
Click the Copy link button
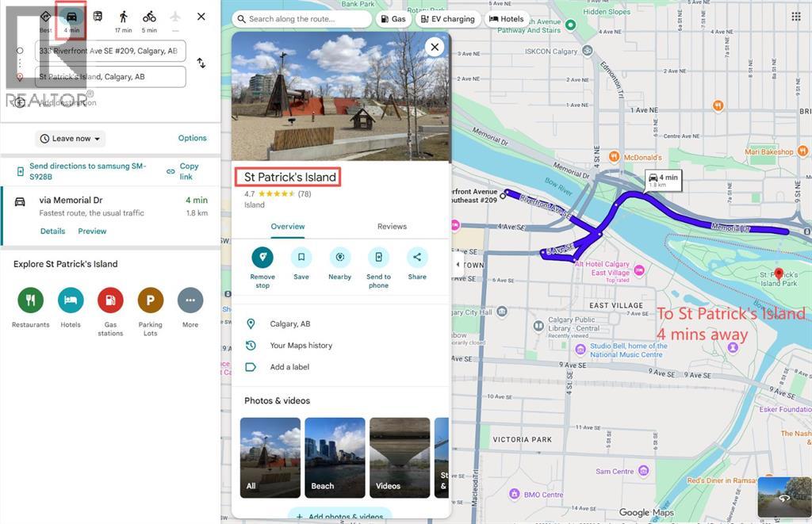(188, 171)
